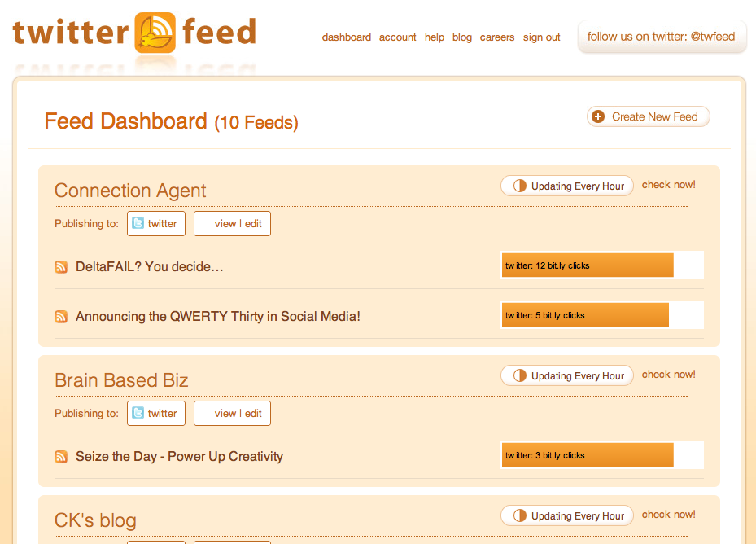Image resolution: width=756 pixels, height=544 pixels.
Task: Open the account menu item
Action: pos(397,37)
